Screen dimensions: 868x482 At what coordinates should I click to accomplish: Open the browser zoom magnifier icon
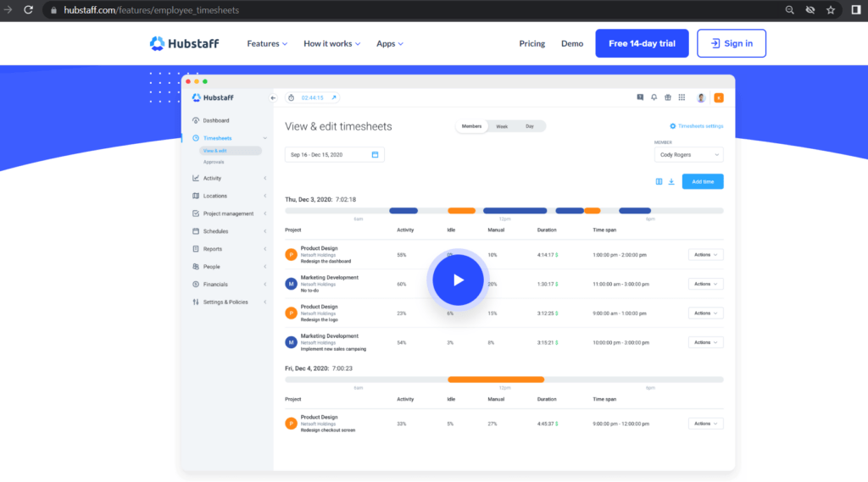(x=789, y=10)
